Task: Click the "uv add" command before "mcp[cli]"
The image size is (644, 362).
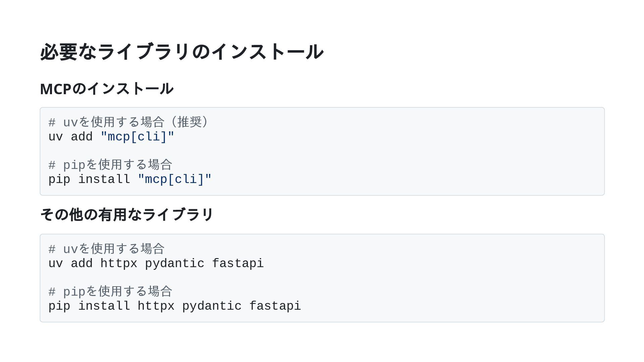Action: (x=70, y=137)
